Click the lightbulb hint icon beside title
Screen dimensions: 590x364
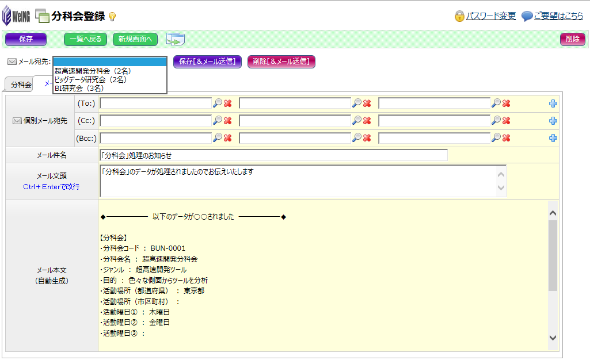point(112,17)
